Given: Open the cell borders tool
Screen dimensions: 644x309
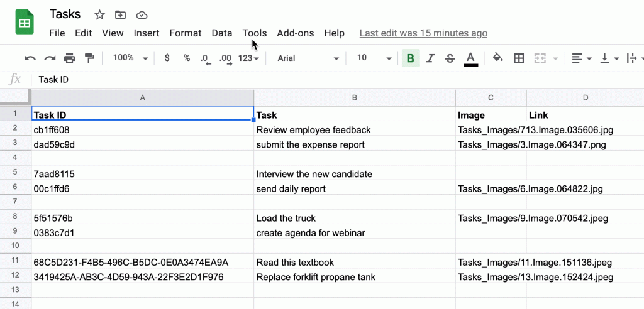Looking at the screenshot, I should pos(519,58).
